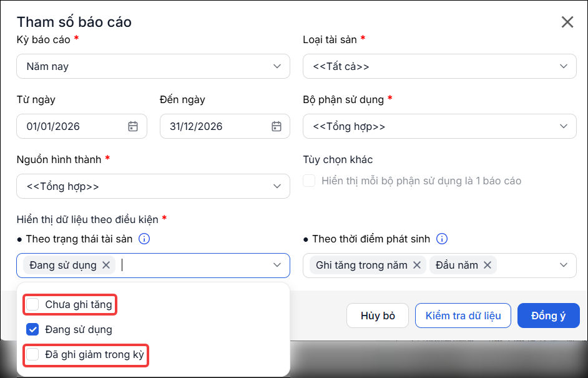588x378 pixels.
Task: Open the Kỳ báo cáo dropdown
Action: pyautogui.click(x=154, y=66)
